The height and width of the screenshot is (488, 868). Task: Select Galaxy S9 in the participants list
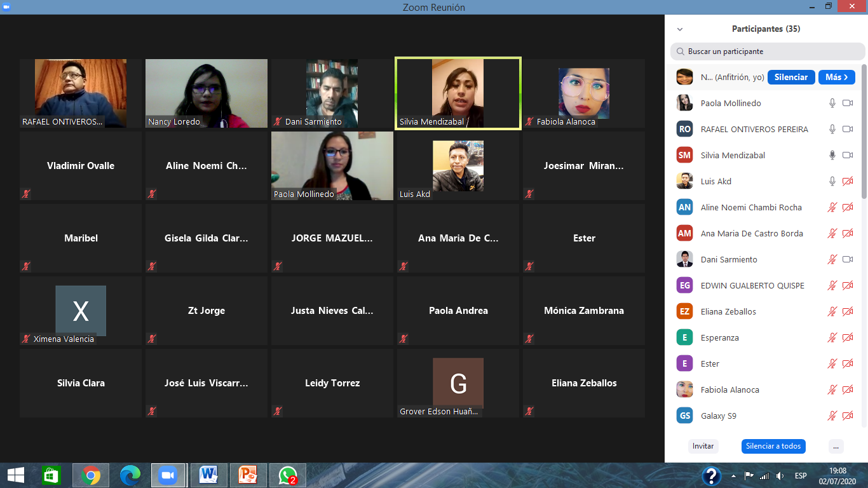pos(718,416)
